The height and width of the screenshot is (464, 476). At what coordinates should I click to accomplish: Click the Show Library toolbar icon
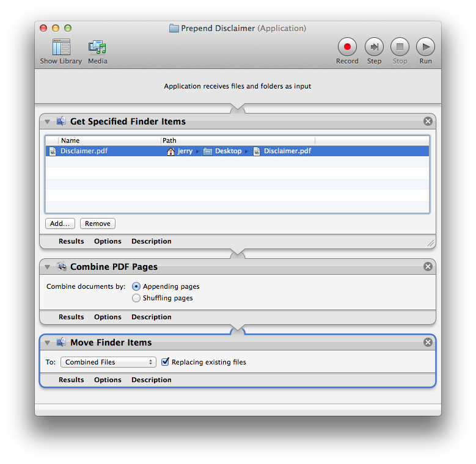coord(61,48)
